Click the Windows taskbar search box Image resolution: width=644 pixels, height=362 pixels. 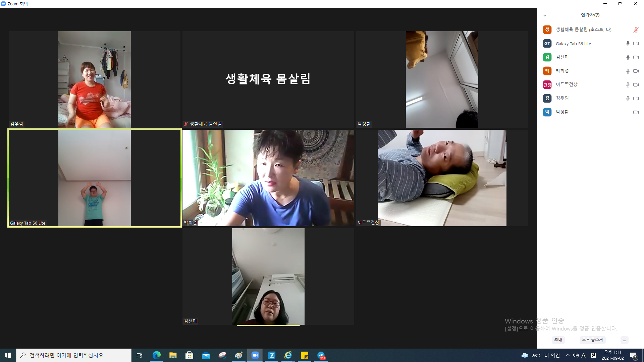tap(74, 355)
